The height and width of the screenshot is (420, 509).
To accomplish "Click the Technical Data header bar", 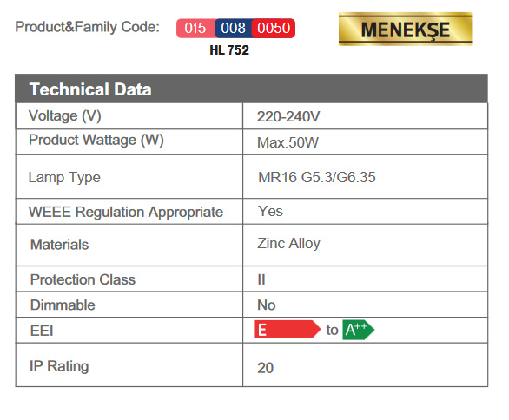I will pos(251,89).
